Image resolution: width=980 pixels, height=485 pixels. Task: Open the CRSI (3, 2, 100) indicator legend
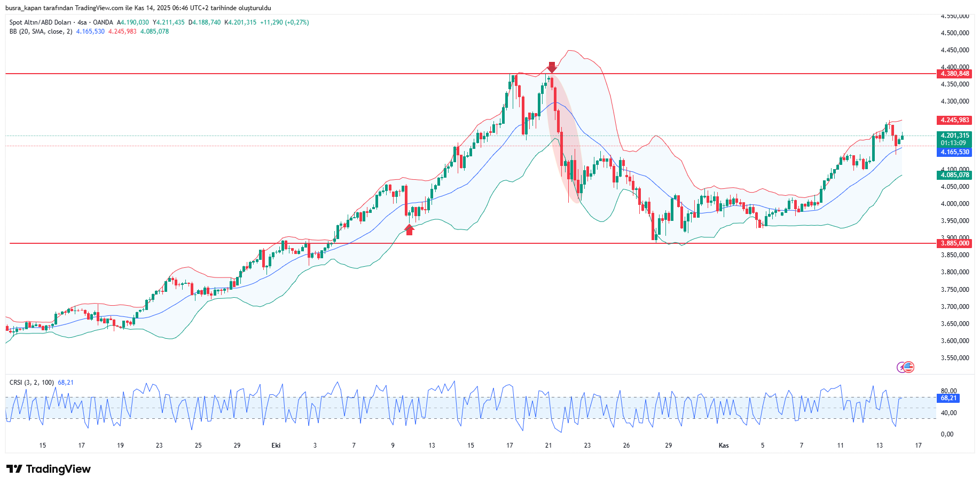click(x=32, y=383)
